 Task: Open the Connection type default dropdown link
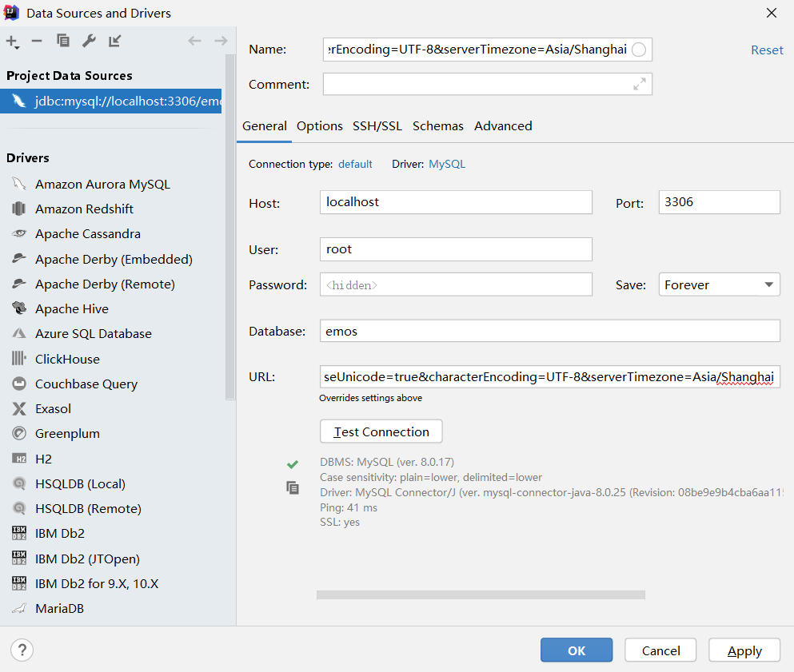[x=355, y=164]
